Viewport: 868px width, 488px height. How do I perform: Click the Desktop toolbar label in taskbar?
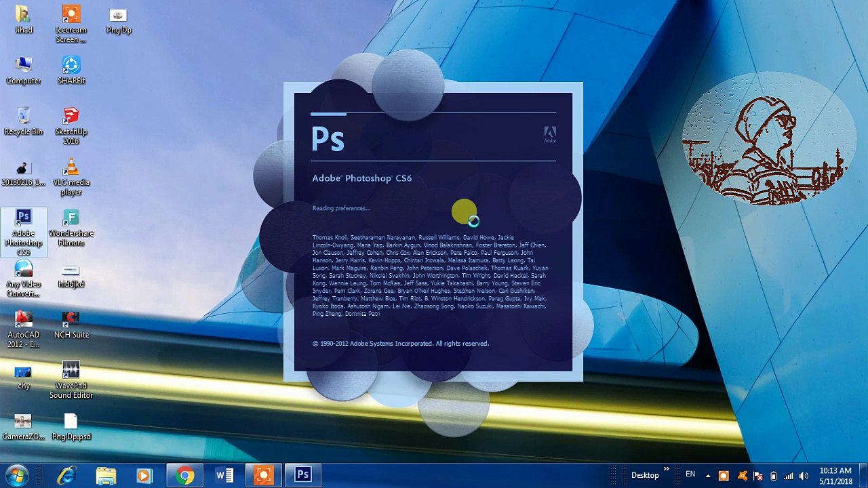coord(645,475)
